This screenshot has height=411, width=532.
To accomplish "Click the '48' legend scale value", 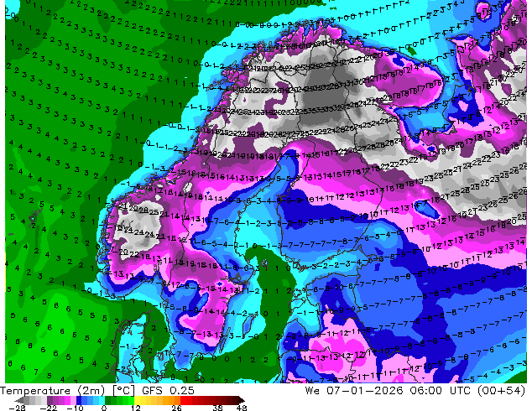I will coord(241,408).
